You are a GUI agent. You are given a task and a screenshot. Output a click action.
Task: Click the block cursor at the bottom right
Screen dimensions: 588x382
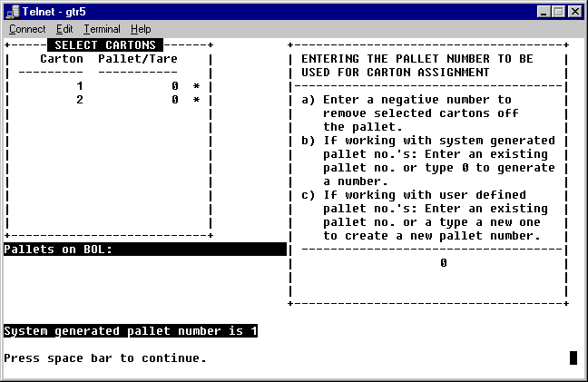coord(573,358)
